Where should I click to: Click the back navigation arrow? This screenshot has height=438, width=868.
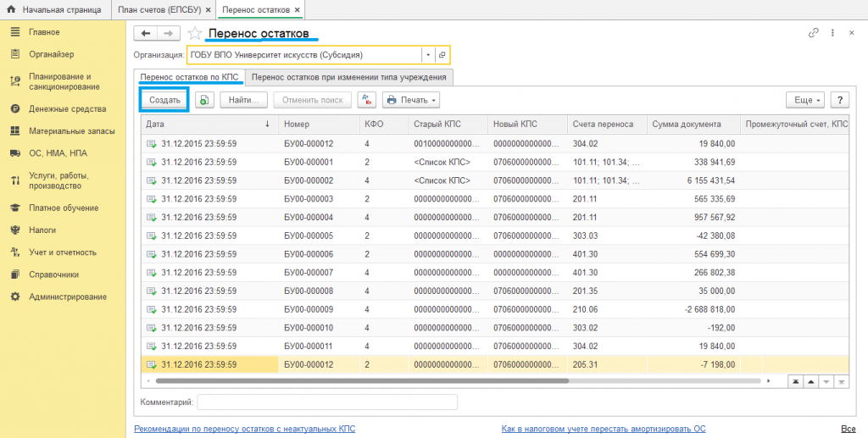[146, 33]
